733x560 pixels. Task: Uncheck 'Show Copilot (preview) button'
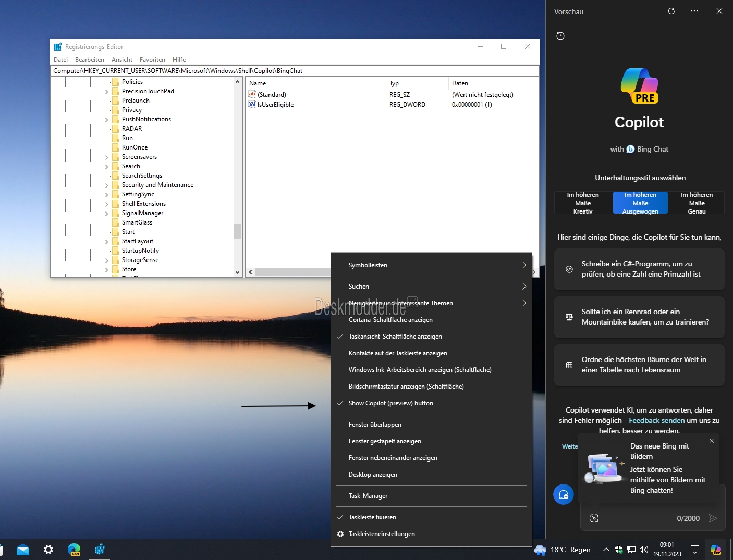[x=431, y=403]
